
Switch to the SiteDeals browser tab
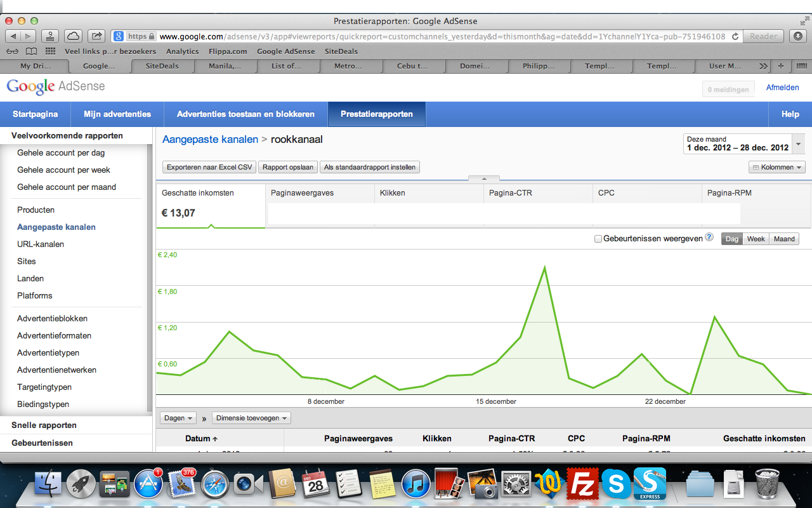162,65
